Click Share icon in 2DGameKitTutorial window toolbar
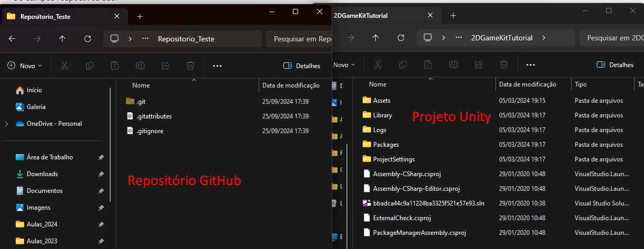 coord(478,64)
